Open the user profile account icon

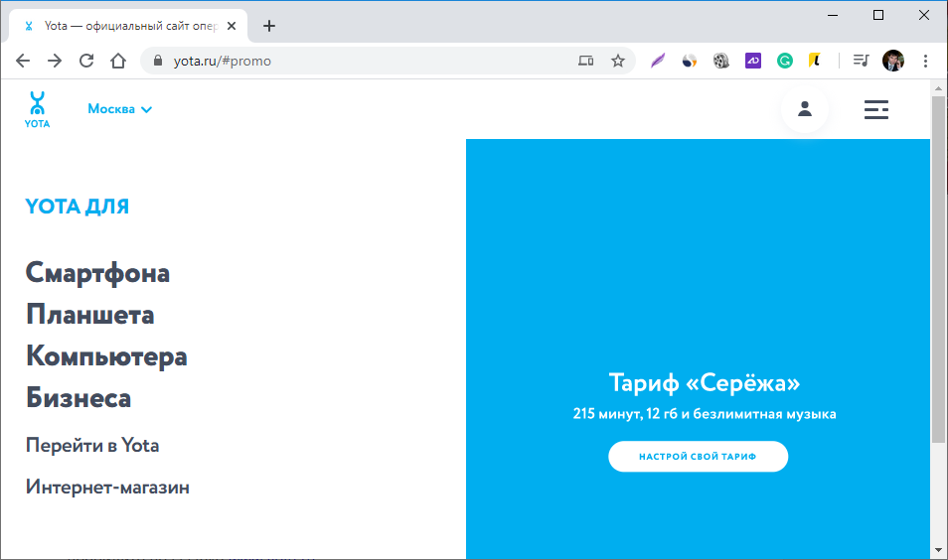point(805,109)
